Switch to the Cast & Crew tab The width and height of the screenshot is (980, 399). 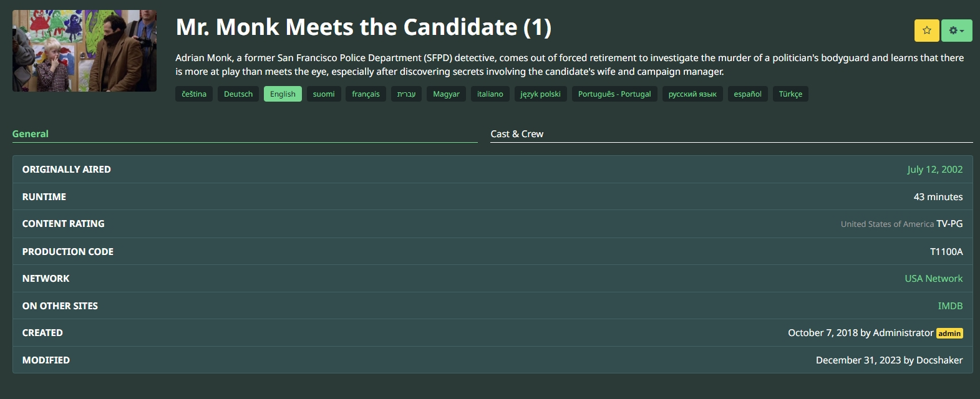click(517, 134)
